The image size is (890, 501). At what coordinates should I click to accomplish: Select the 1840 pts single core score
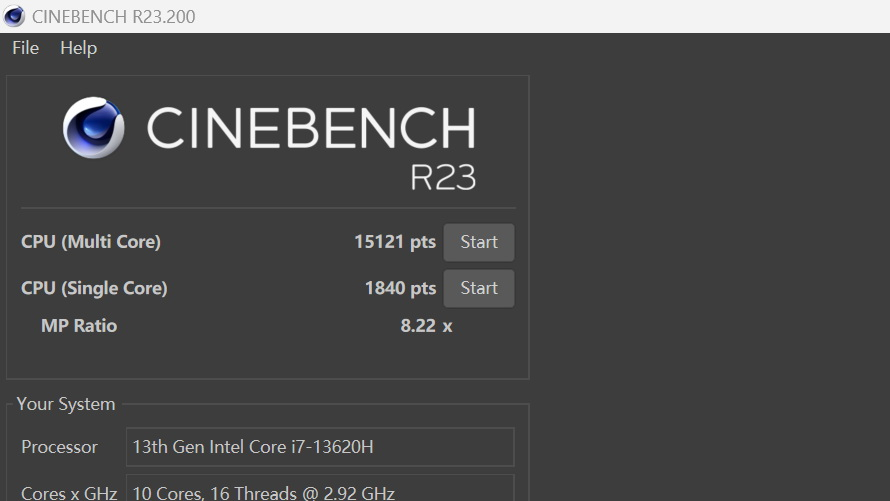tap(400, 288)
